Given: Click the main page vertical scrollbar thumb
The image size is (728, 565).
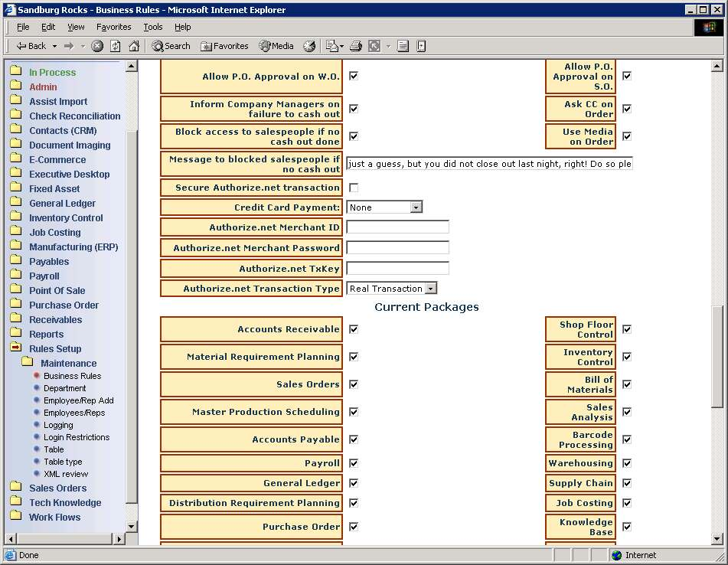Looking at the screenshot, I should pyautogui.click(x=717, y=356).
